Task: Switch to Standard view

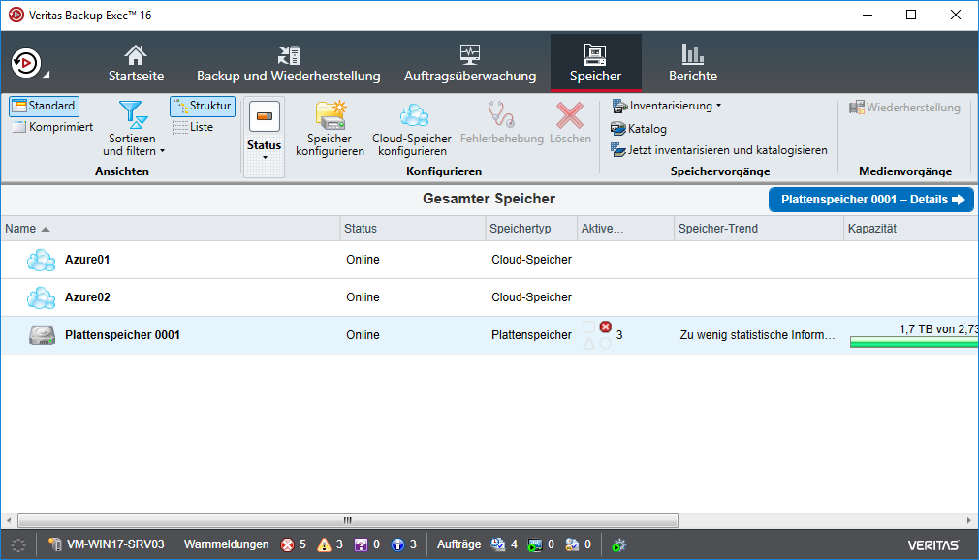Action: click(44, 106)
